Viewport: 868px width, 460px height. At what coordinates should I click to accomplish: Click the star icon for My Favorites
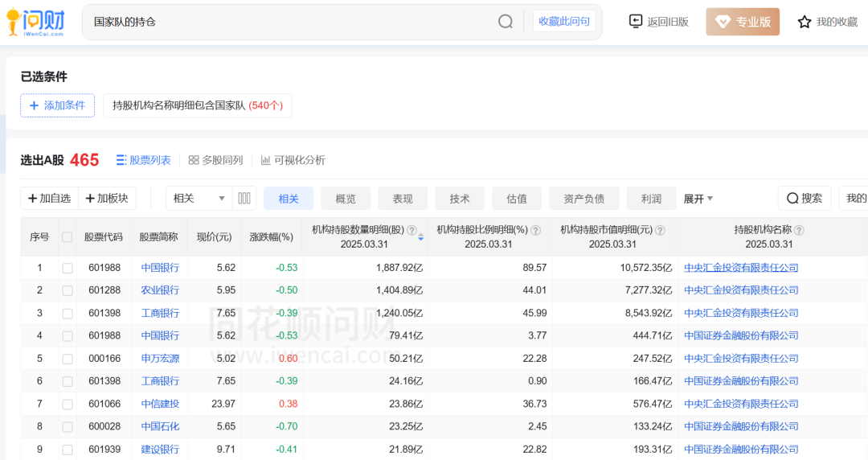[804, 22]
